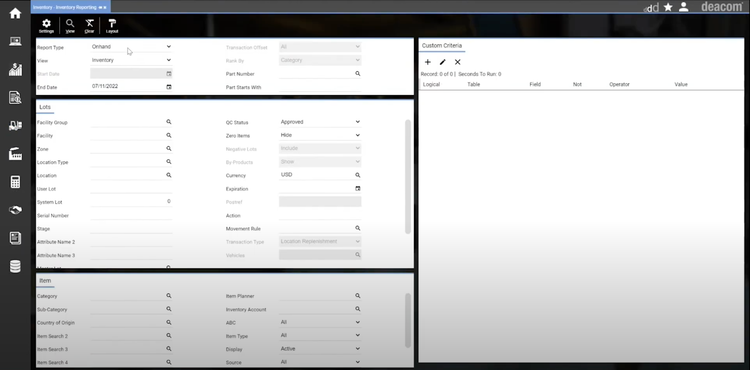This screenshot has width=750, height=370.
Task: Add a new custom criteria with plus icon
Action: [428, 62]
